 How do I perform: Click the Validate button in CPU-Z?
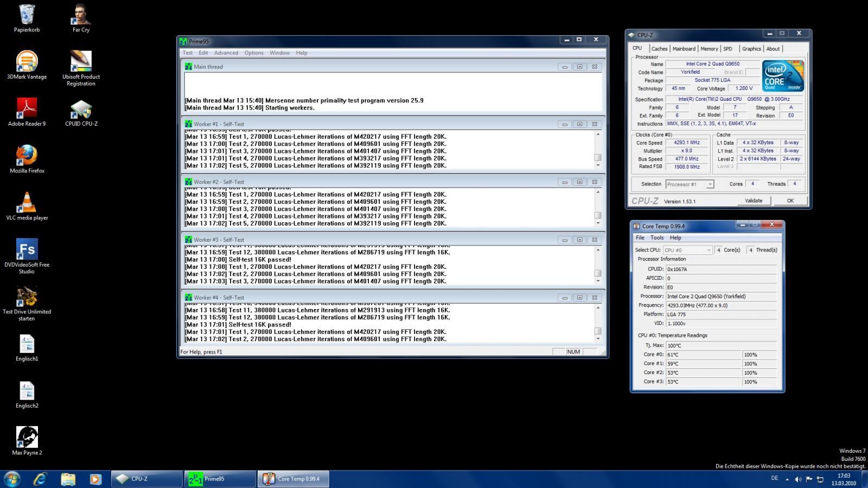pos(754,201)
